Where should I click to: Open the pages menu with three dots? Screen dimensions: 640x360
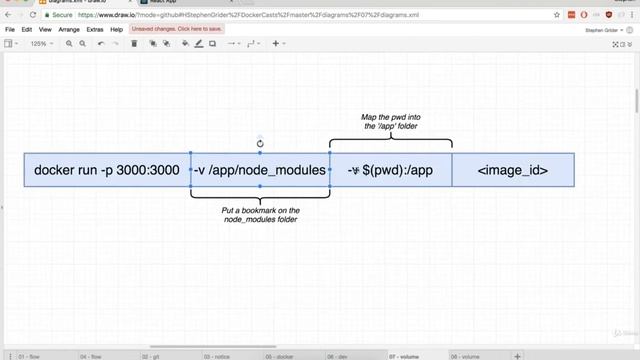point(10,356)
